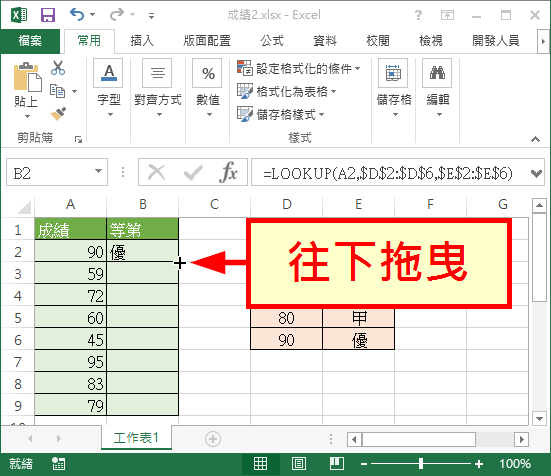The width and height of the screenshot is (551, 476).
Task: Select the 工作表1 sheet tab
Action: [x=136, y=438]
